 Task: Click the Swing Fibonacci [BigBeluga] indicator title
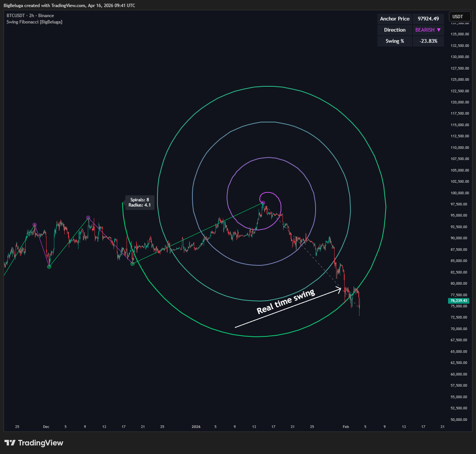tap(34, 22)
